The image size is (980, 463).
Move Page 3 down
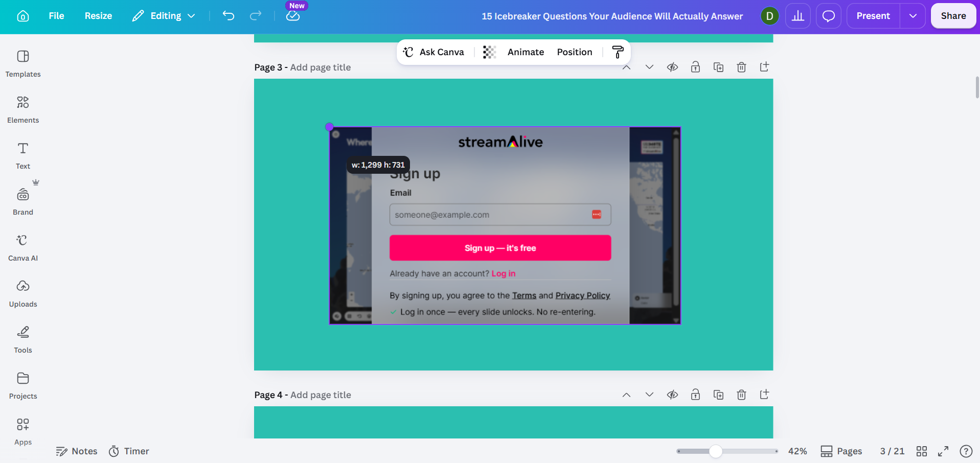coord(649,67)
